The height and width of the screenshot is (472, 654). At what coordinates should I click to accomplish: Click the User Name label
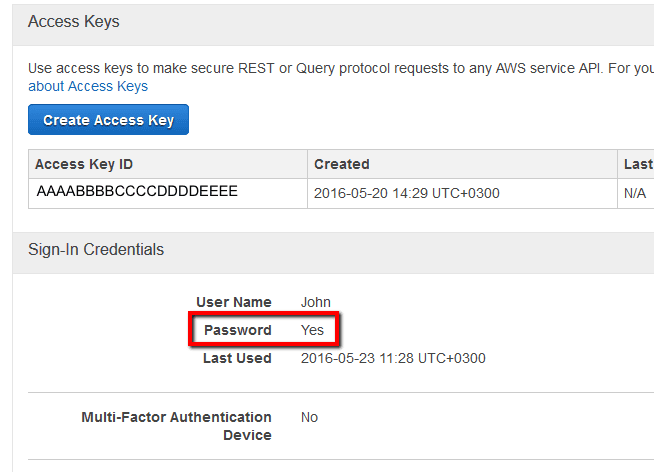pos(234,302)
